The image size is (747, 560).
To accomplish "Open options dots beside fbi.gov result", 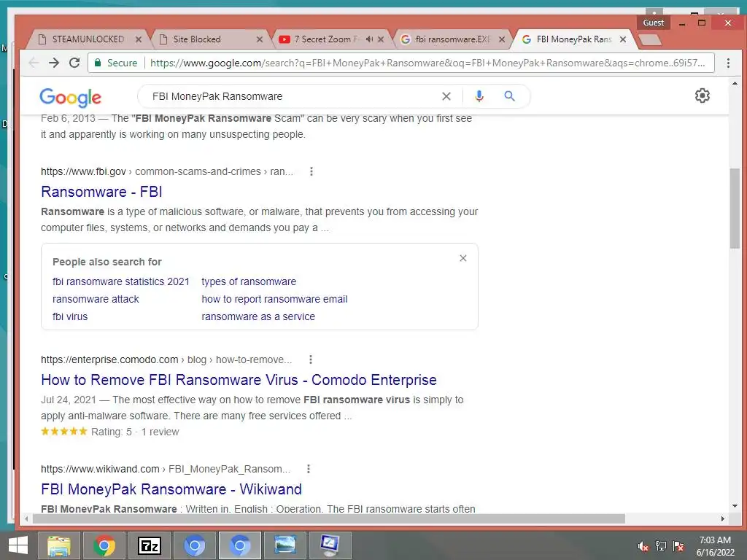I will coord(311,171).
